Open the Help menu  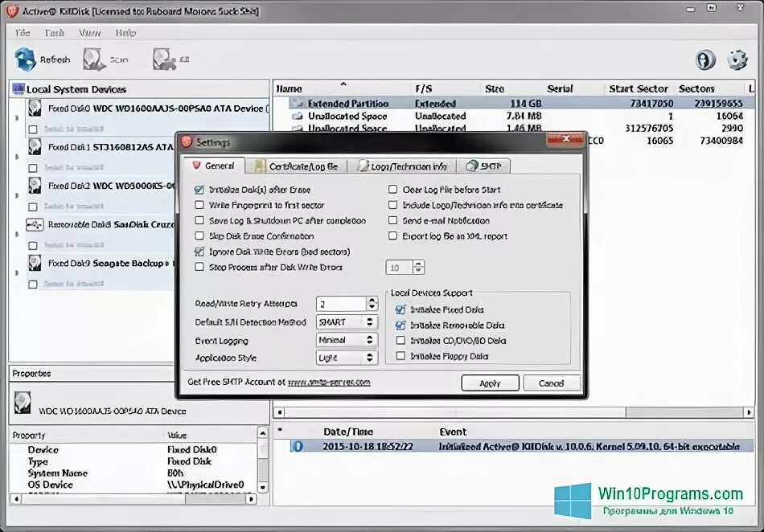(x=125, y=33)
